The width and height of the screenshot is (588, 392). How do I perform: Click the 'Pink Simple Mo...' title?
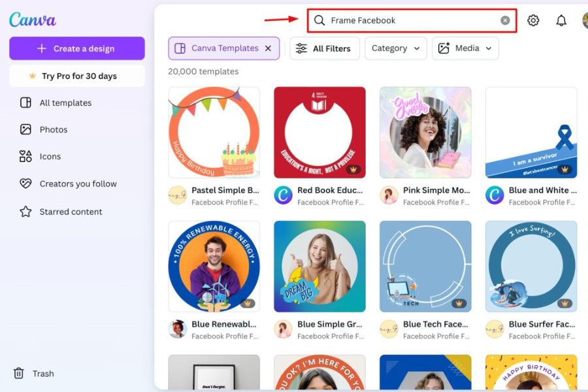(x=436, y=190)
